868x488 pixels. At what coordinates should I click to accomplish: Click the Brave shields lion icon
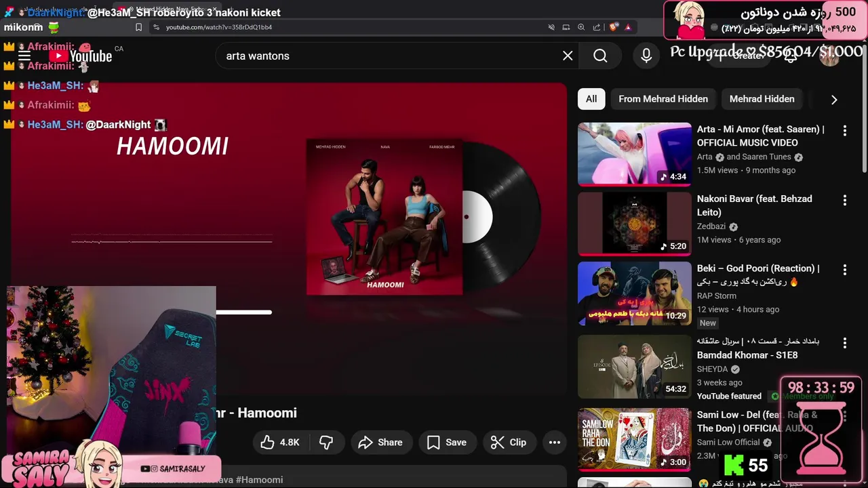pyautogui.click(x=613, y=27)
